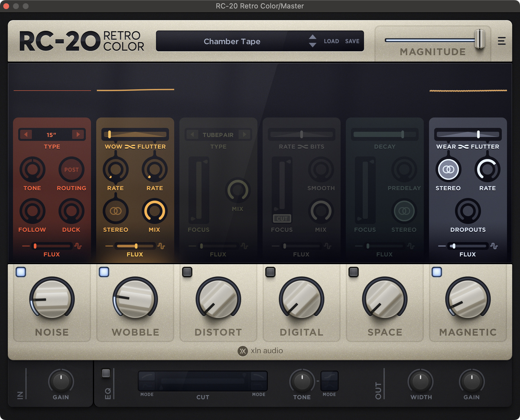Click the output Gain knob
The image size is (520, 420).
point(472,381)
